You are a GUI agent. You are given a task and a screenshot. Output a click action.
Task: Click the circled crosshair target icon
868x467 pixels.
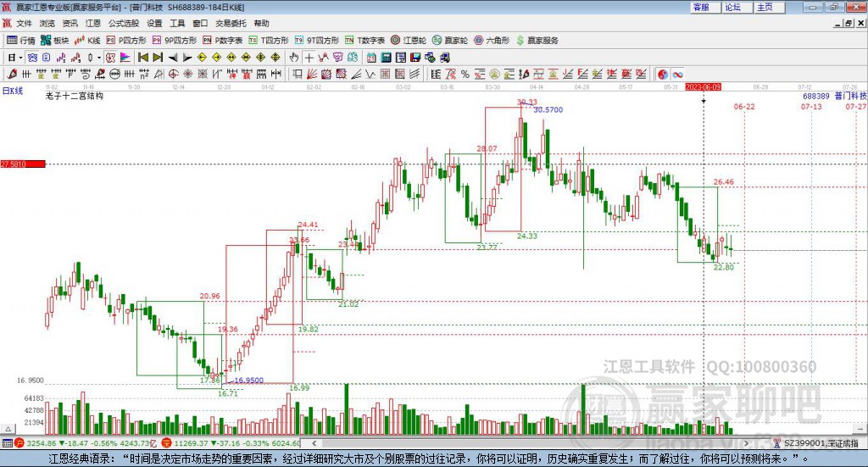click(173, 74)
